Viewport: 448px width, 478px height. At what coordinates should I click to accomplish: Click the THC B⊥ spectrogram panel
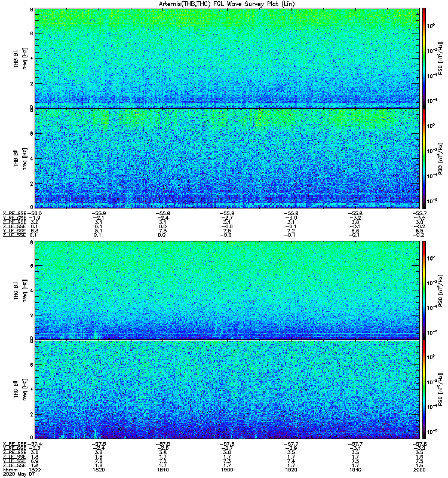227,290
